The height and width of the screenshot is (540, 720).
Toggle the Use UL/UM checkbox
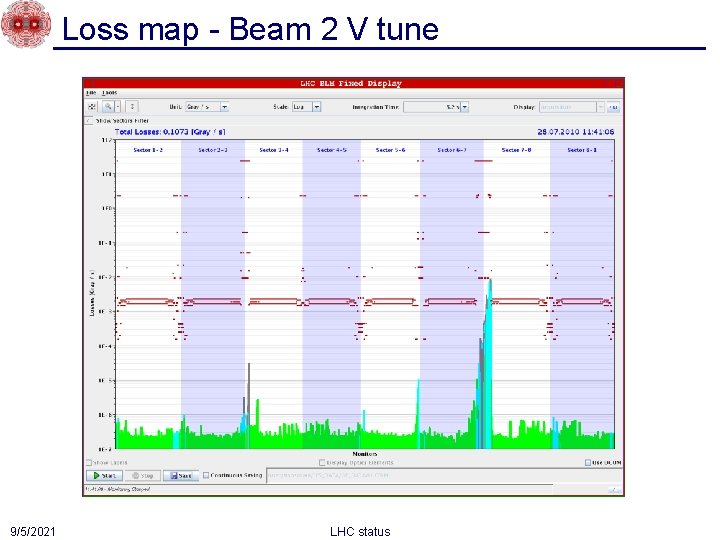pos(588,462)
